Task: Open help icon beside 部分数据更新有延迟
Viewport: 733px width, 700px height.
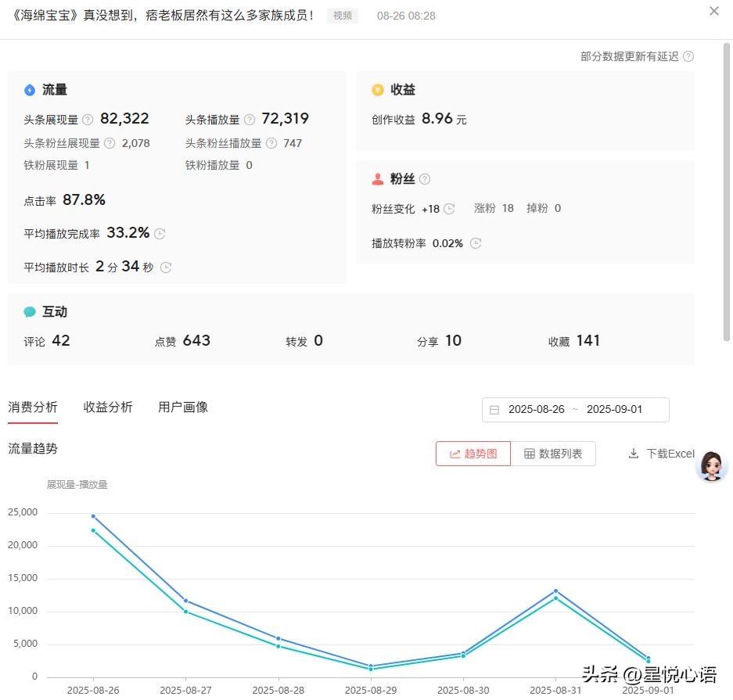Action: click(x=688, y=56)
